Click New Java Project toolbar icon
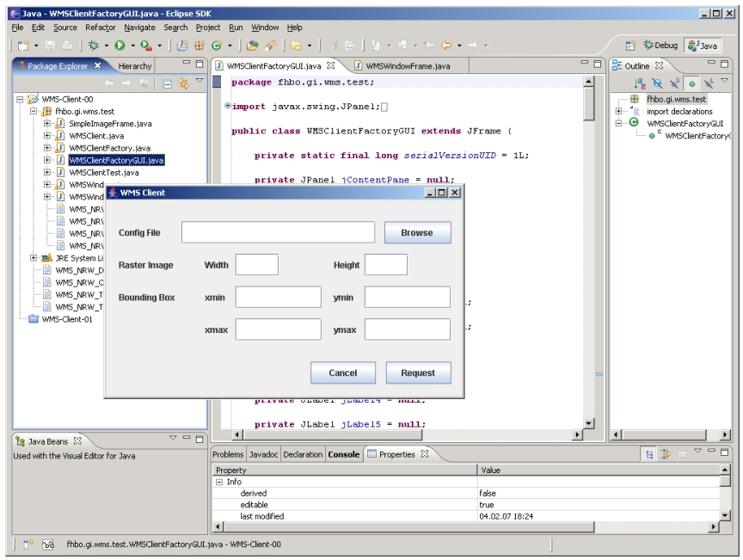Image resolution: width=743 pixels, height=560 pixels. [x=182, y=46]
